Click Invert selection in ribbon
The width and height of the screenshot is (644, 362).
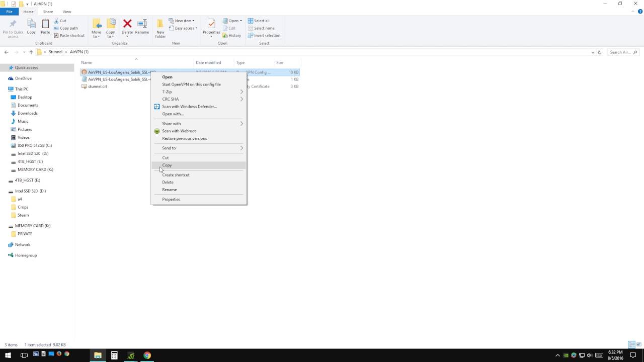[264, 36]
